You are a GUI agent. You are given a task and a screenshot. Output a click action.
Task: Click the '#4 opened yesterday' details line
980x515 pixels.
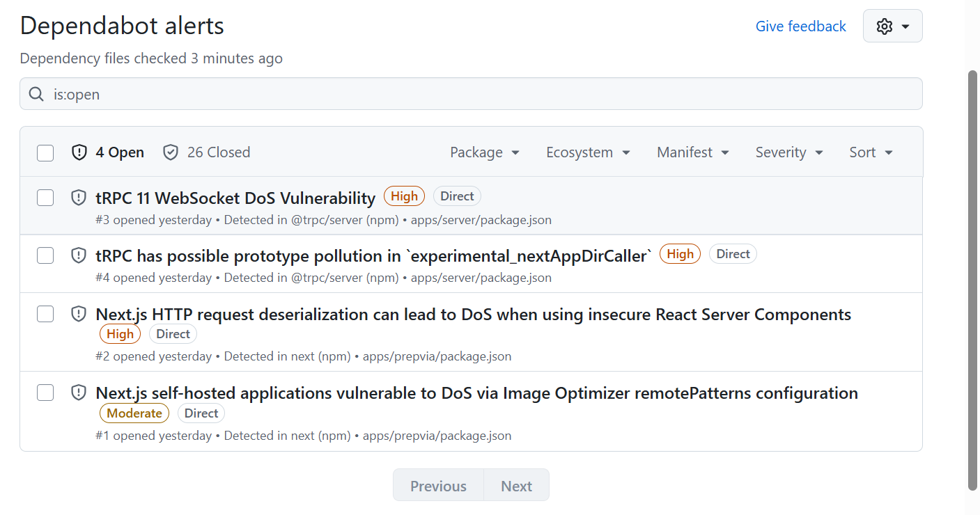[x=323, y=278]
